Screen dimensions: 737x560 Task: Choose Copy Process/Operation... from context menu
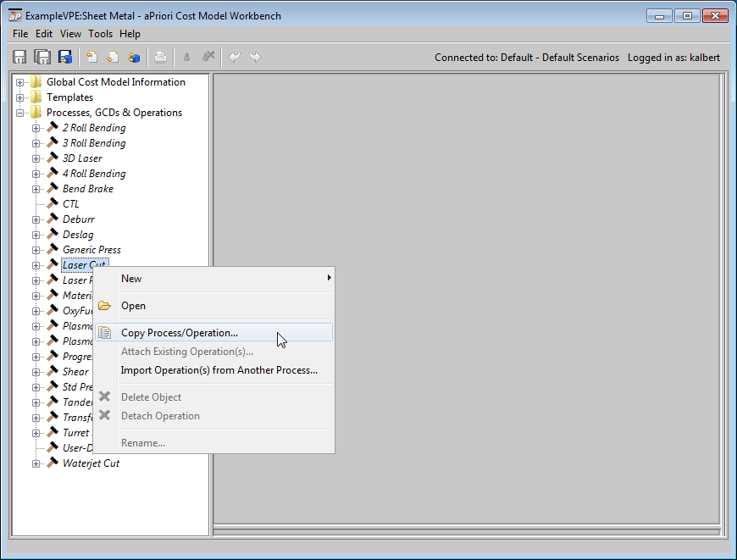pyautogui.click(x=179, y=333)
